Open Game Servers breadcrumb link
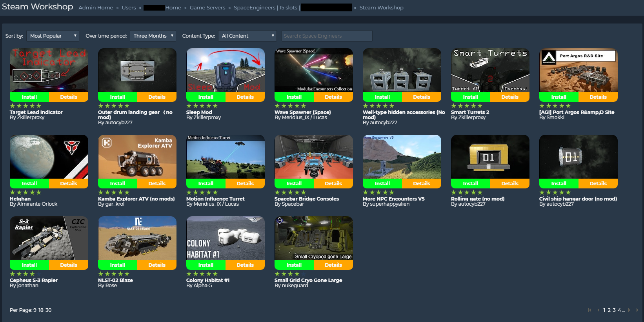The width and height of the screenshot is (644, 322). [207, 7]
